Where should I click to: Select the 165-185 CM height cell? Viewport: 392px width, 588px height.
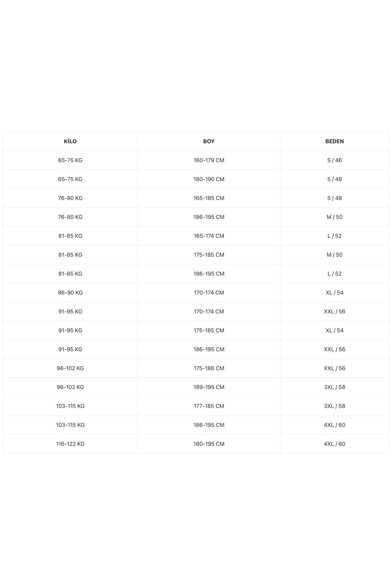(209, 198)
